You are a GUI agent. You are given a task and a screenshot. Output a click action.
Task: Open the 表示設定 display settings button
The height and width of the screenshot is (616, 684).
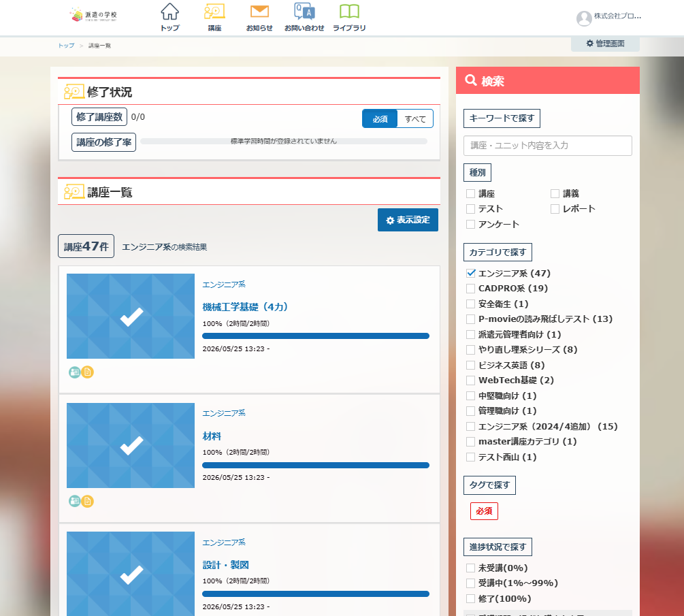[408, 220]
